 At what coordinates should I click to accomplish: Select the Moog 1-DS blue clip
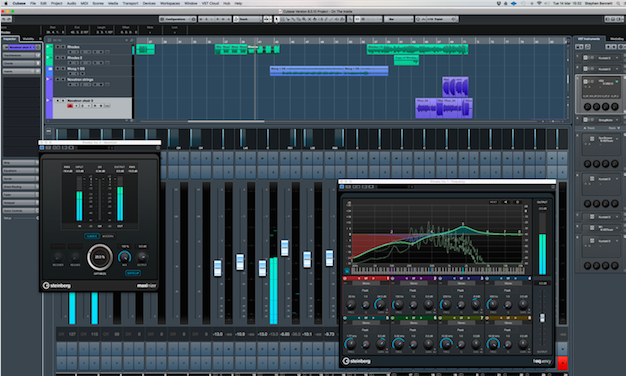pos(329,71)
